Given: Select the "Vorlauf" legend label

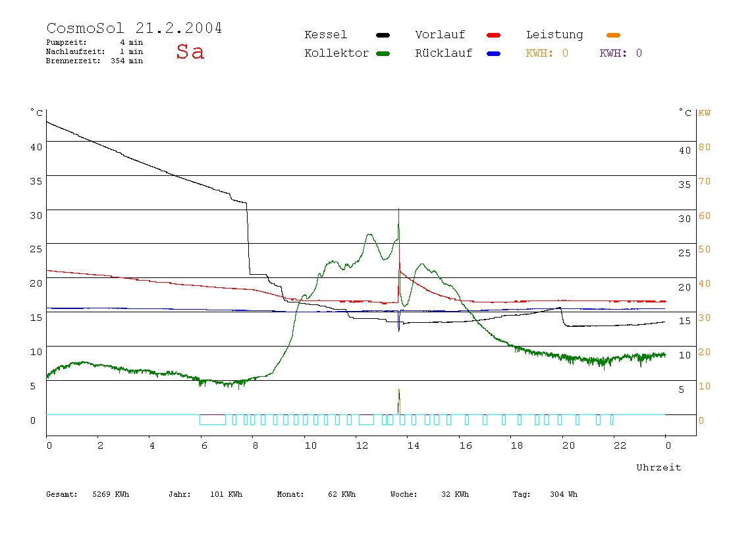Looking at the screenshot, I should tap(440, 35).
